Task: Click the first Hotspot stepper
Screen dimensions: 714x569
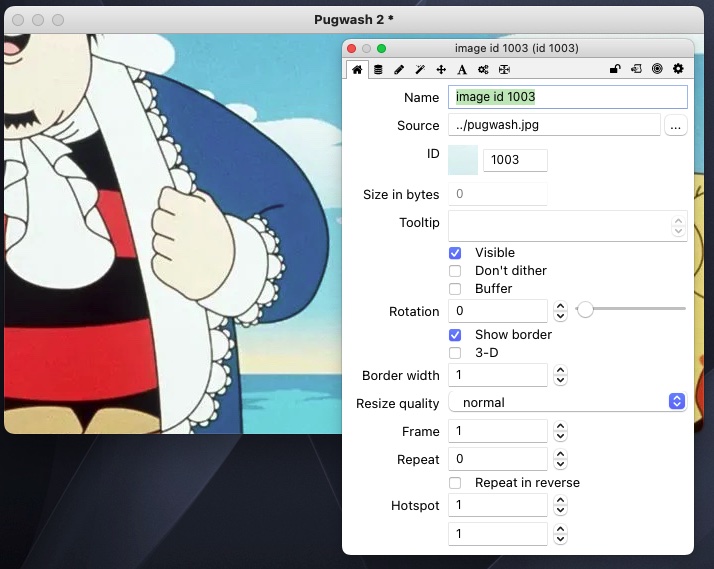Action: (561, 505)
